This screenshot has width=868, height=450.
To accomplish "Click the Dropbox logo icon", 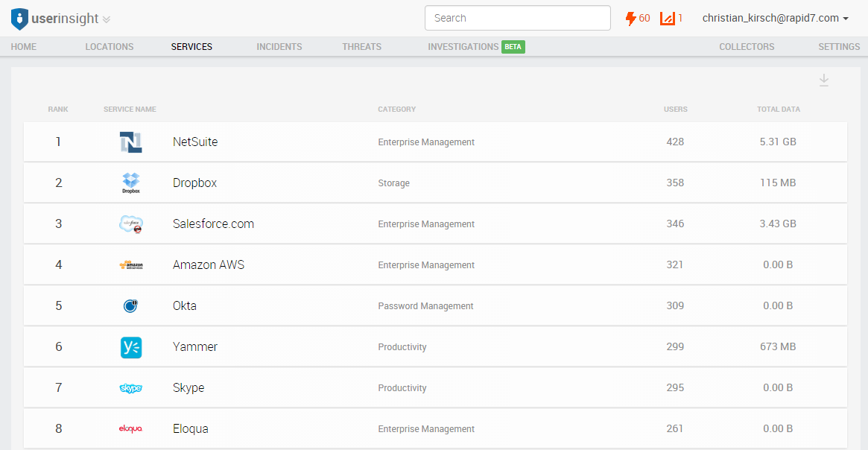I will pos(131,183).
